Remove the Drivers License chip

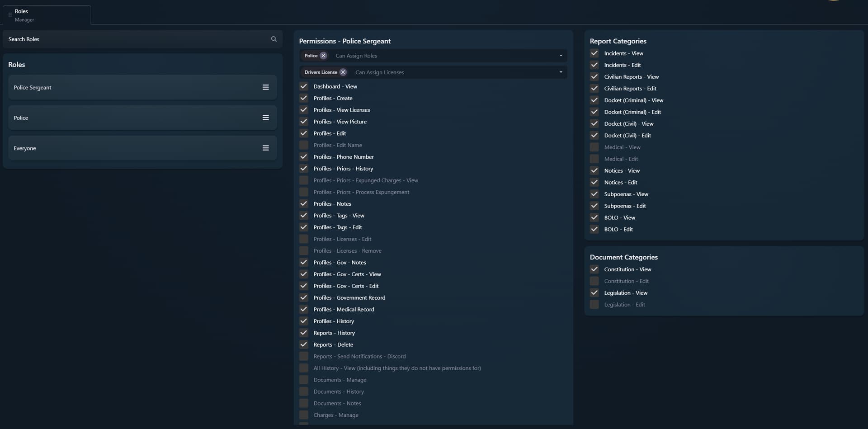coord(343,72)
